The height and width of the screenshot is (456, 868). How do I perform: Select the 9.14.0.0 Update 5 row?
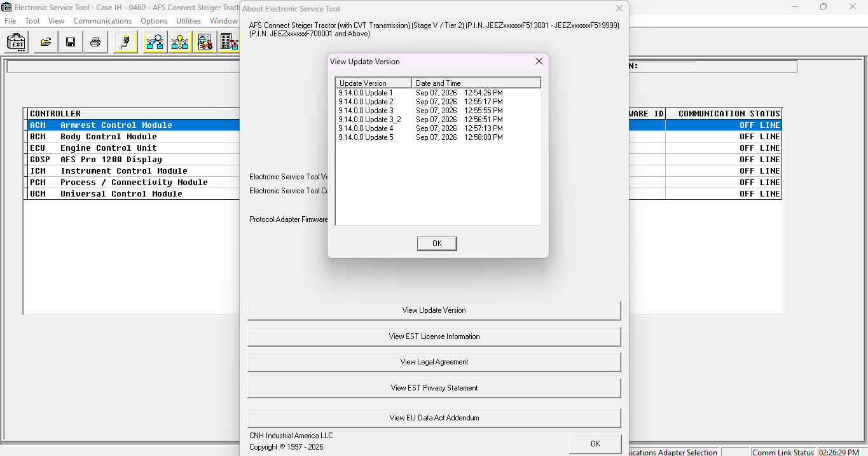click(438, 137)
